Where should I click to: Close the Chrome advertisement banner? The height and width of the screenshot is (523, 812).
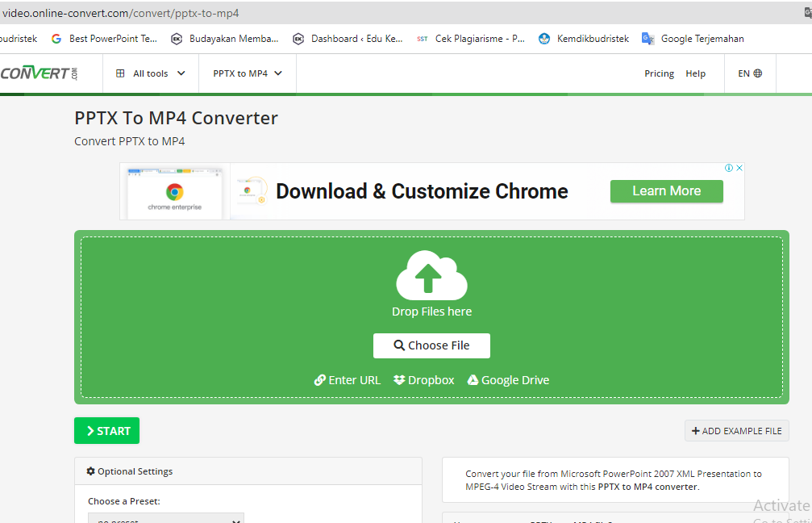pos(739,168)
